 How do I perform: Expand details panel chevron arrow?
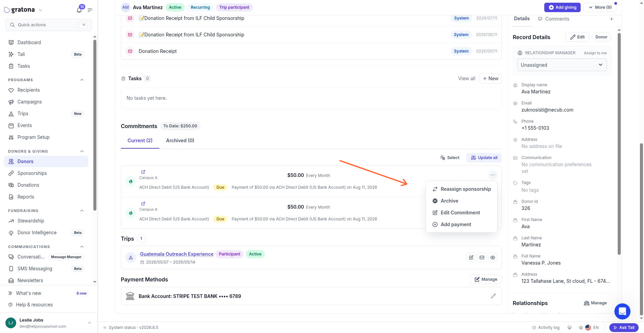[611, 19]
